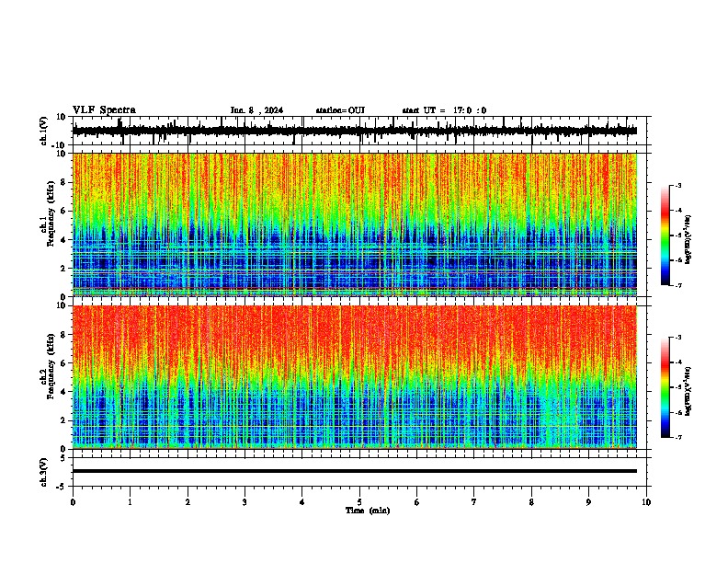Select the date label "Jan. 8 , 2024"
The height and width of the screenshot is (563, 728).
coord(256,110)
